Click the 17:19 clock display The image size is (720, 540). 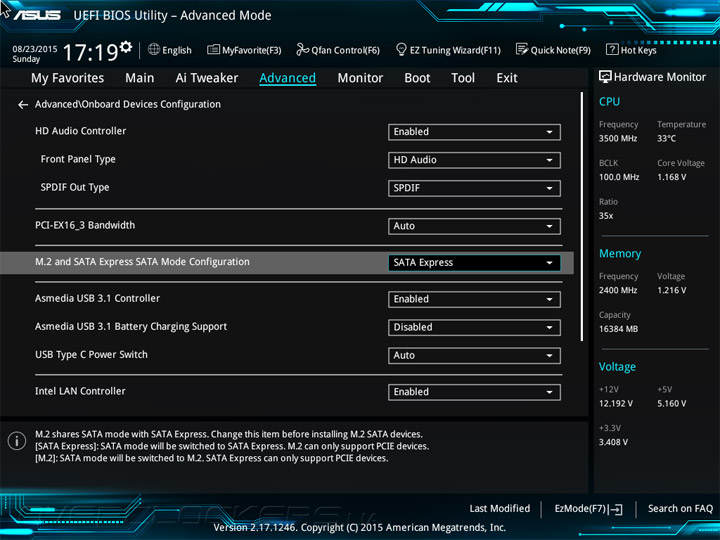90,52
